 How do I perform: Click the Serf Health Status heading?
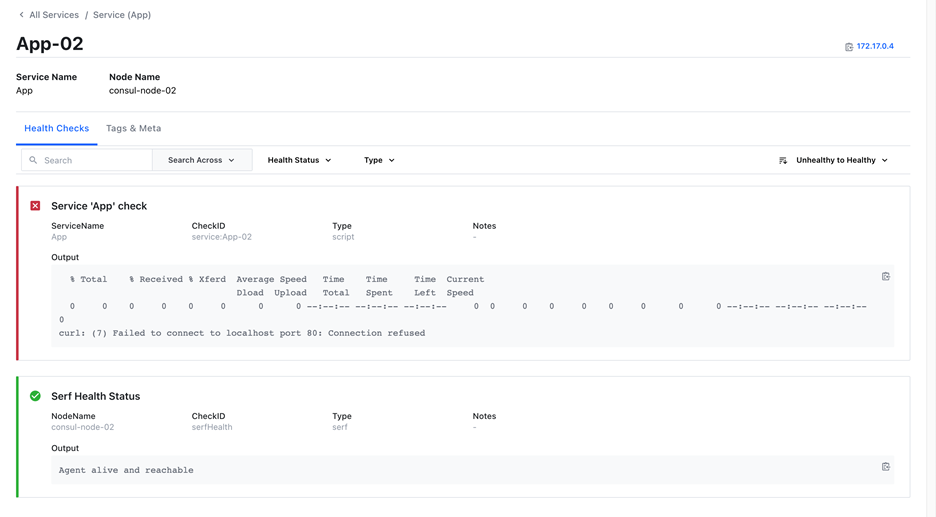[x=95, y=396]
